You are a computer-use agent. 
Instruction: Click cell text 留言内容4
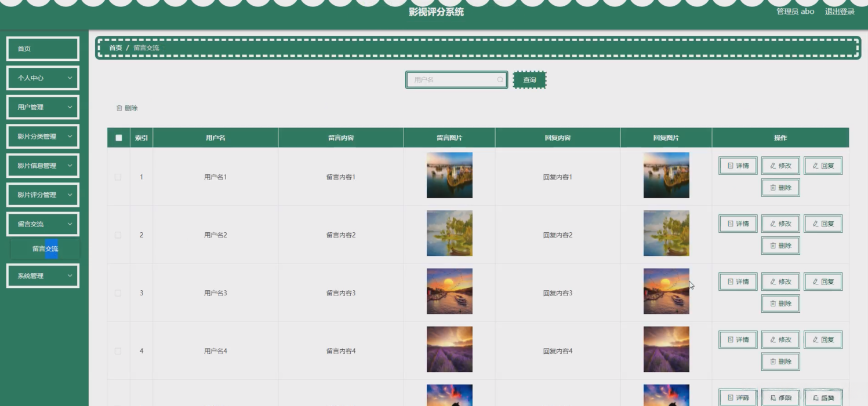pyautogui.click(x=341, y=351)
